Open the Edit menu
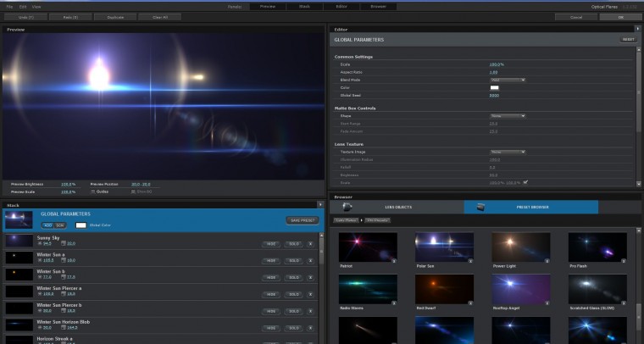Viewport: 644px width, 344px height. point(22,7)
